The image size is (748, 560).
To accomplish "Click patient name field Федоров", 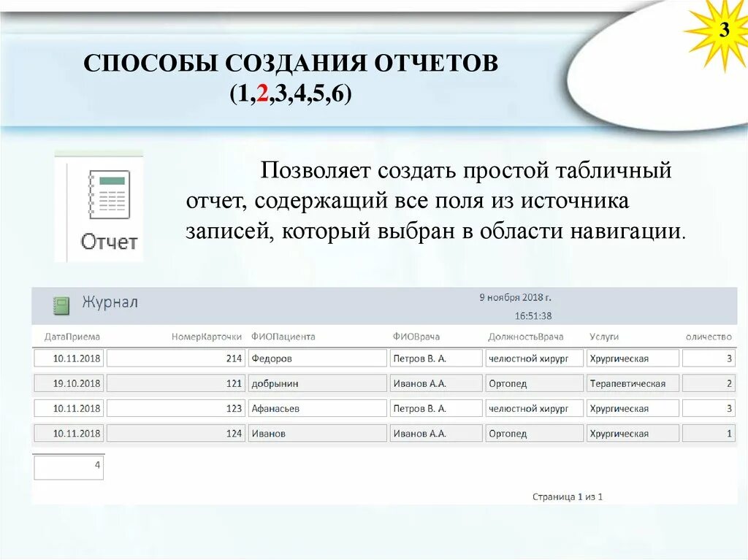I will pyautogui.click(x=317, y=358).
